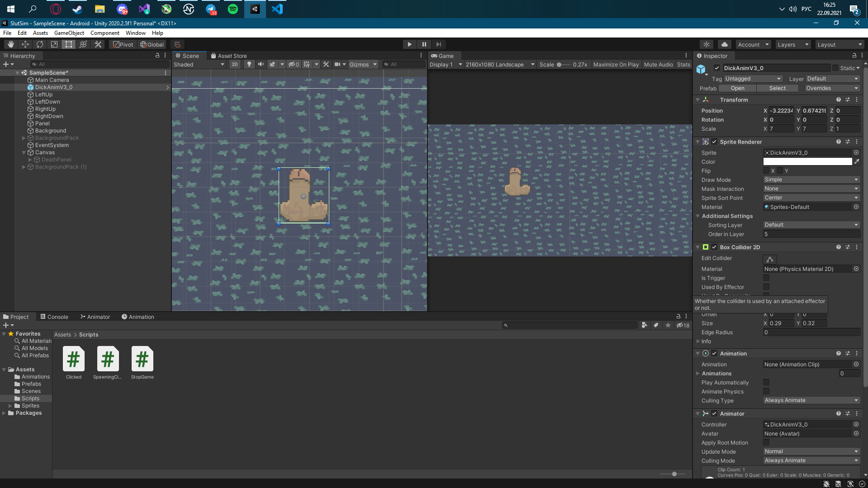
Task: Toggle scene audio speaker icon
Action: tap(261, 64)
